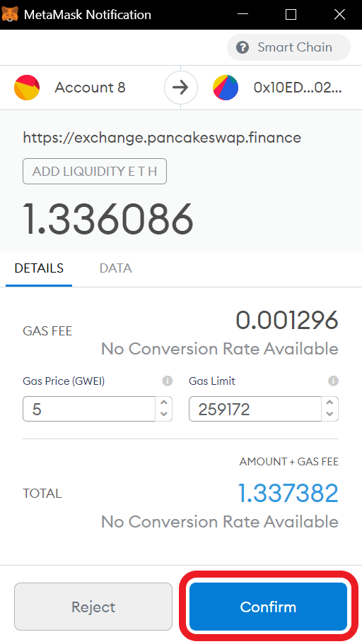Decrease Gas Price with down arrow
The width and height of the screenshot is (362, 644).
click(164, 415)
